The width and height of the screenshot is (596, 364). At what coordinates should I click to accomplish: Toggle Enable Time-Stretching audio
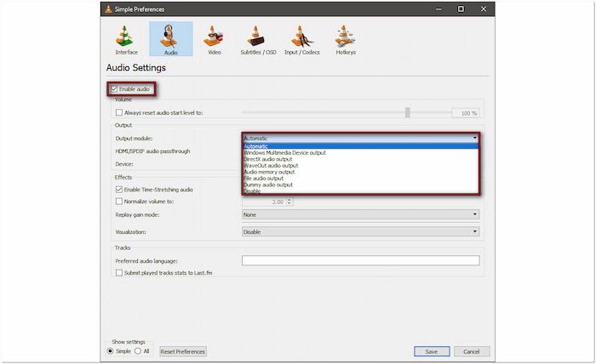click(x=119, y=190)
